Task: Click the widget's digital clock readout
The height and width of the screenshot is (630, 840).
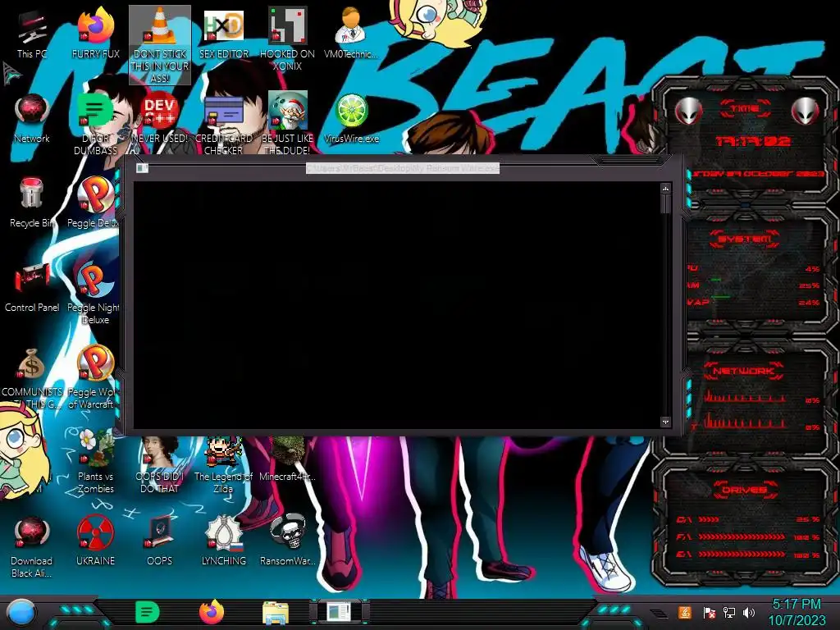Action: [x=753, y=141]
